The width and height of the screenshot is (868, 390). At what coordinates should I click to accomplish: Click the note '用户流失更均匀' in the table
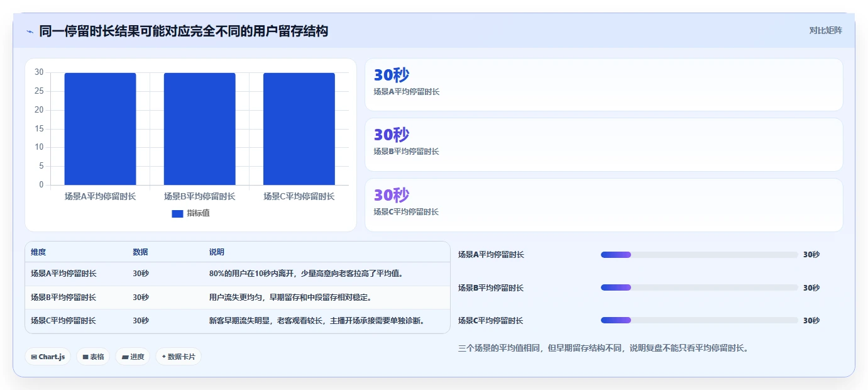236,298
